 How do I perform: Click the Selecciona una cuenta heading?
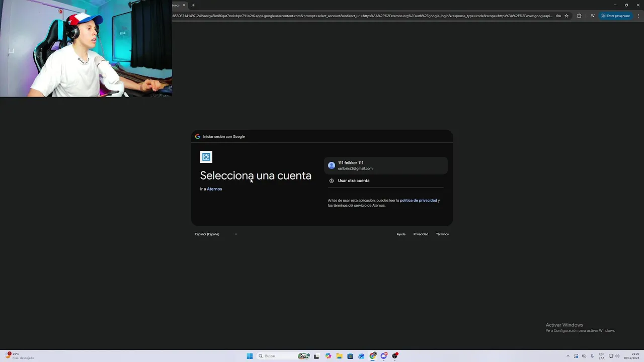[256, 175]
